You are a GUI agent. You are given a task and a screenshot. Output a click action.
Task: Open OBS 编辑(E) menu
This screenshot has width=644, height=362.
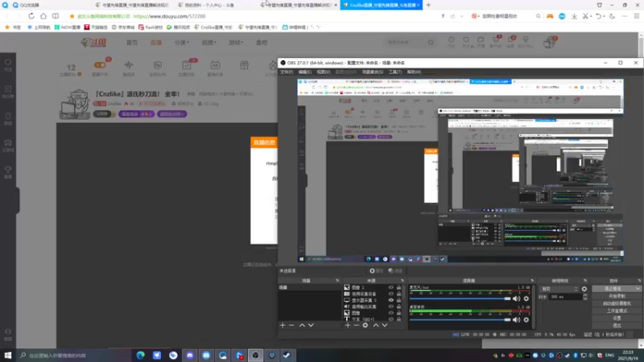point(305,72)
